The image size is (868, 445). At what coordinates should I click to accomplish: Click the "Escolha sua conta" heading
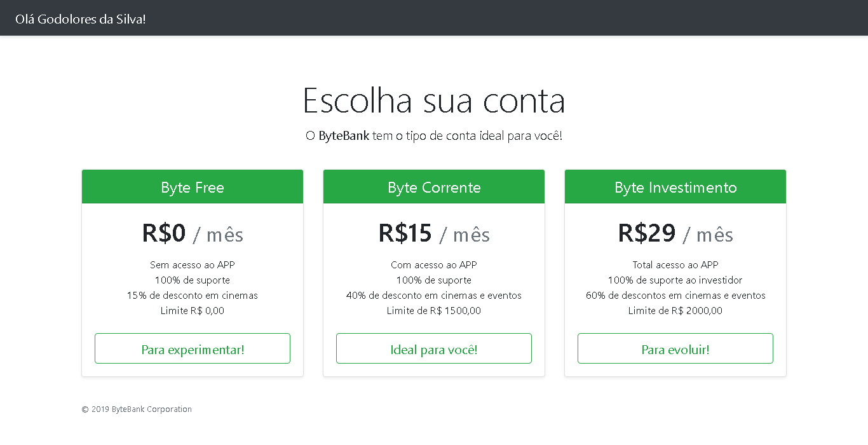[x=434, y=100]
